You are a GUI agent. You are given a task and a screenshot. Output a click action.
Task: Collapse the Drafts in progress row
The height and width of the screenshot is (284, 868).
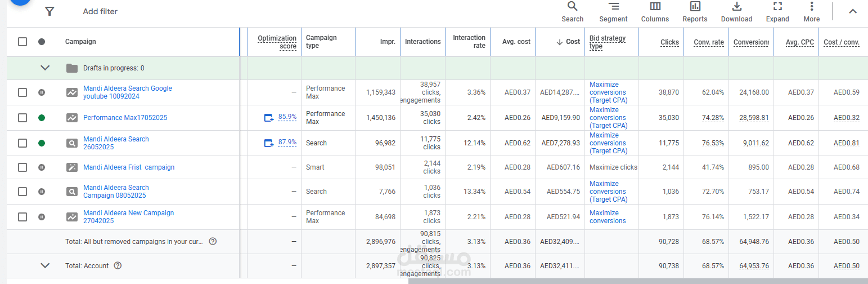coord(46,68)
